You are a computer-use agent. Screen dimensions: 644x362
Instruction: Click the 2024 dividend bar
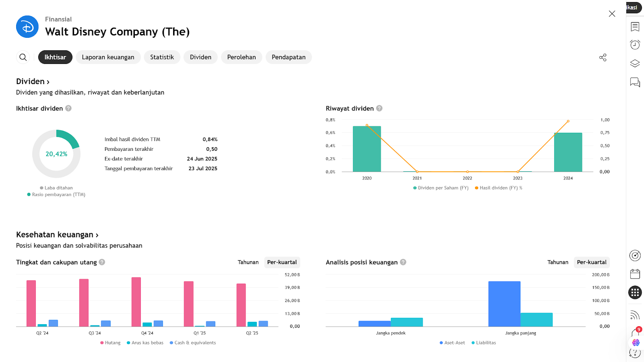pos(568,152)
